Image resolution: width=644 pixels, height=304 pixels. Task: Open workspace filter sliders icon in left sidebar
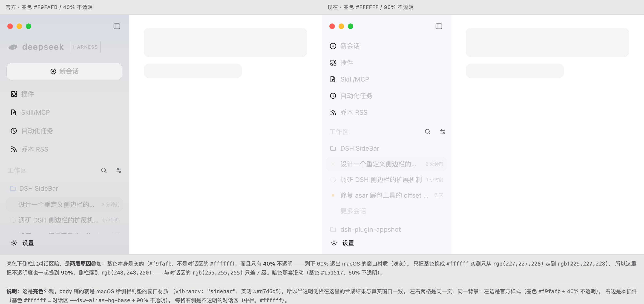[x=118, y=170]
